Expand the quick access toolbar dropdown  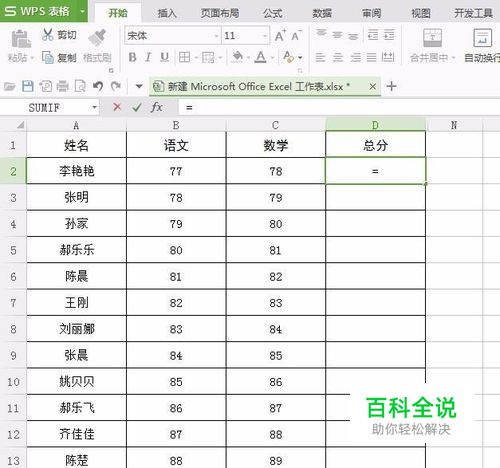139,87
